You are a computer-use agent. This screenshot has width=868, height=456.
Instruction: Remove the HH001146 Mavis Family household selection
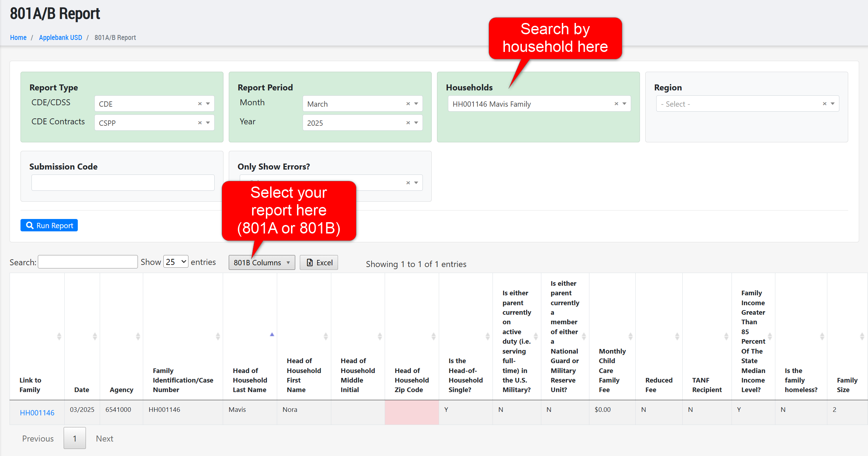click(x=616, y=104)
